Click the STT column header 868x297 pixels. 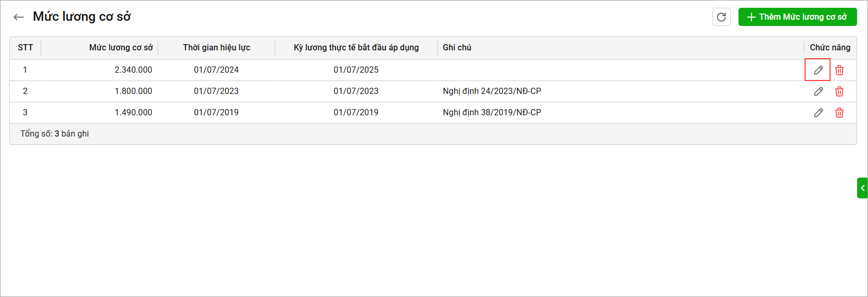coord(25,48)
